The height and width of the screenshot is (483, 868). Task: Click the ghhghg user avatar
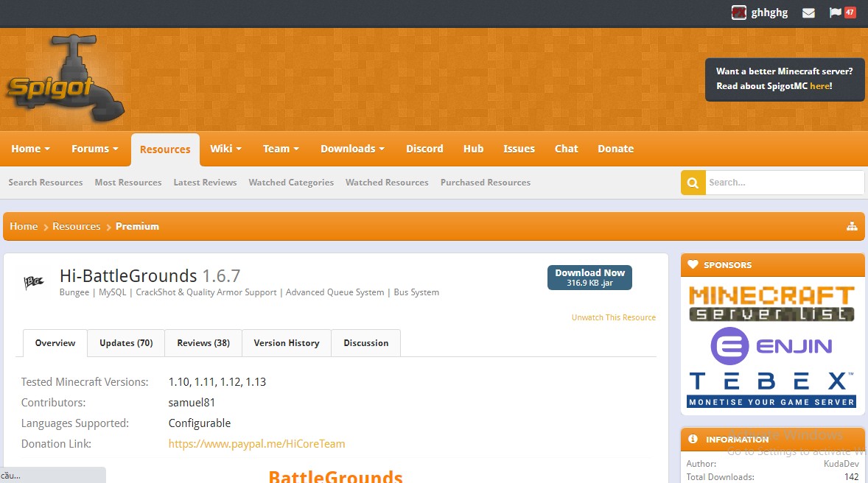738,13
